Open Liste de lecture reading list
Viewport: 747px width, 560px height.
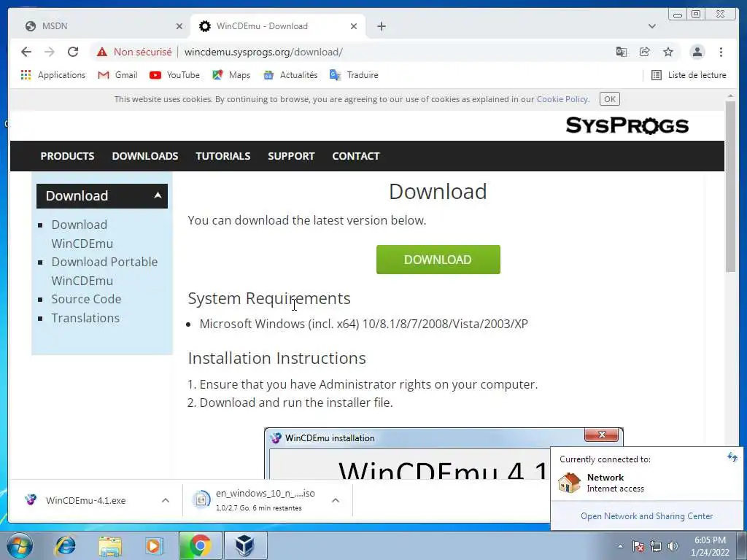click(689, 75)
